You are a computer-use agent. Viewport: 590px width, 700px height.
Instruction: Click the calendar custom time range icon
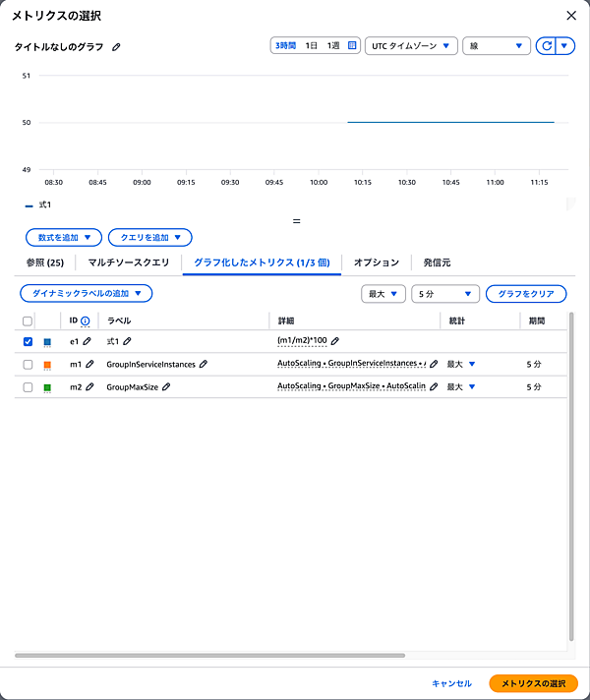point(352,45)
